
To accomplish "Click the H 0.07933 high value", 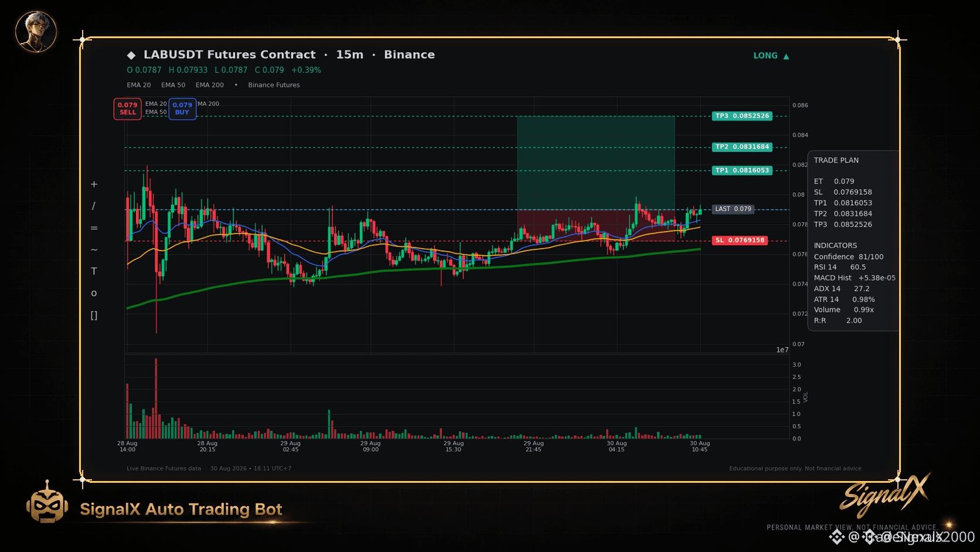I will 188,70.
